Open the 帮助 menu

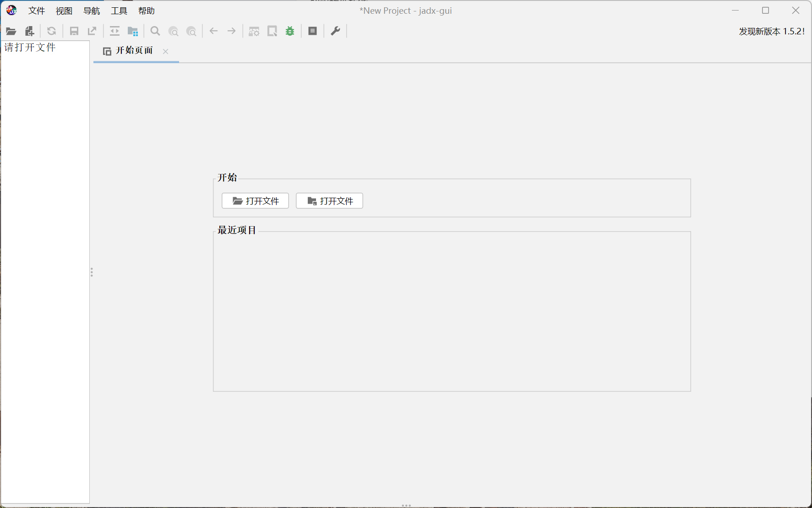[147, 11]
